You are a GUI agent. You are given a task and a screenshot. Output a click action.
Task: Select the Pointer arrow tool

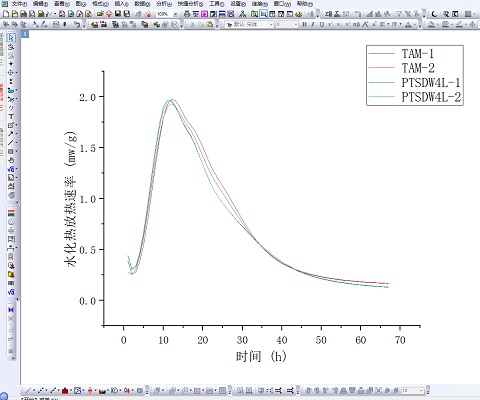[x=11, y=38]
